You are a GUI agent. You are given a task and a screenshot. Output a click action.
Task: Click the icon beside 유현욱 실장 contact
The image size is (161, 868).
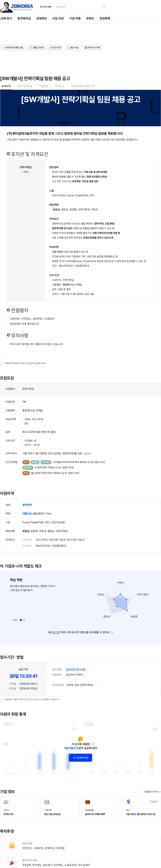click(95, 685)
